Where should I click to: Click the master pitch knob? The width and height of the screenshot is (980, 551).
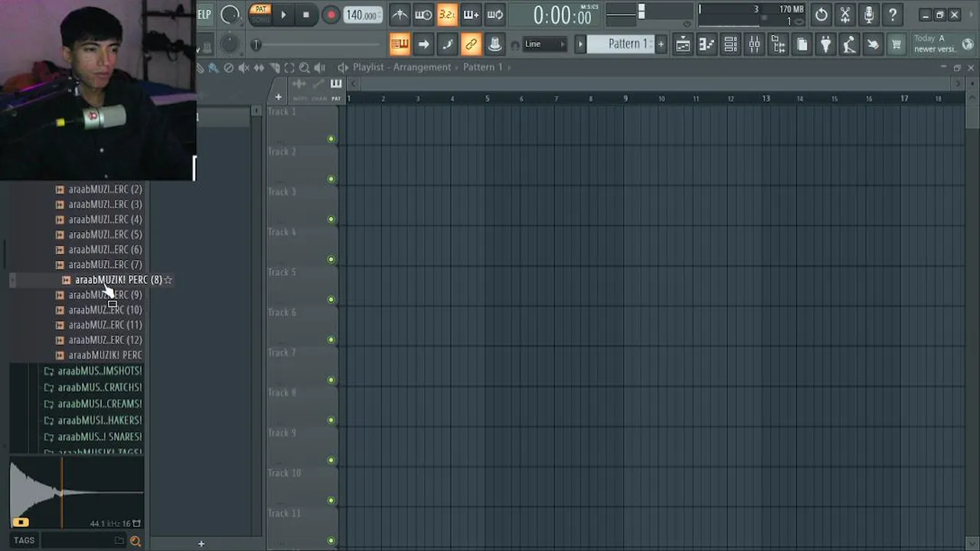click(229, 44)
